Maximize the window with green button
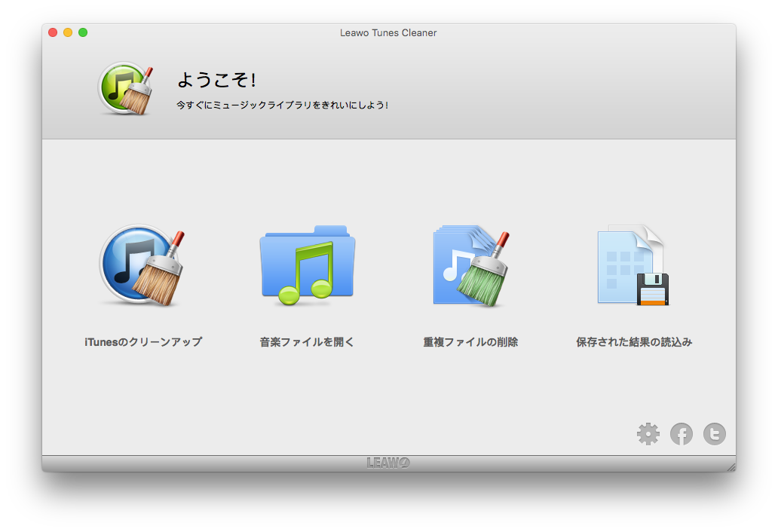The width and height of the screenshot is (778, 532). (83, 32)
